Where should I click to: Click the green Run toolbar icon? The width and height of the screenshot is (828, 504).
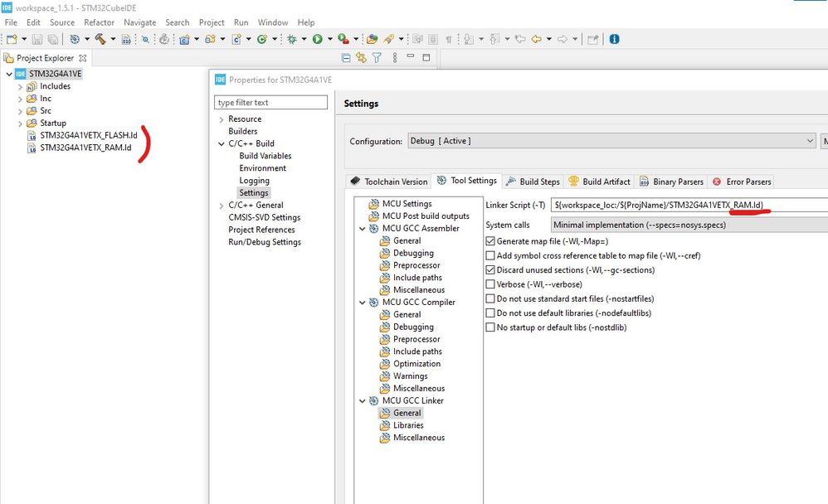coord(318,39)
